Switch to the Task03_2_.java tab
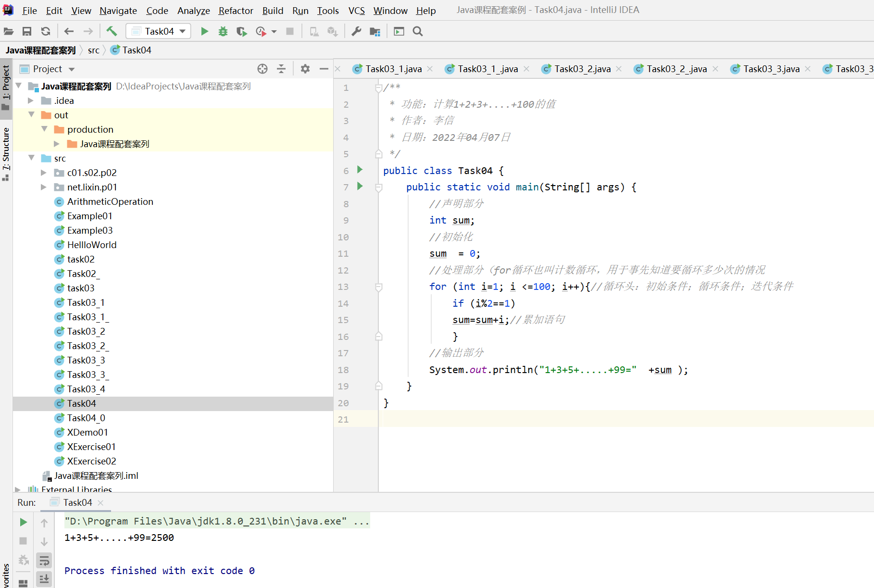Screen dimensions: 874x588 (x=676, y=69)
